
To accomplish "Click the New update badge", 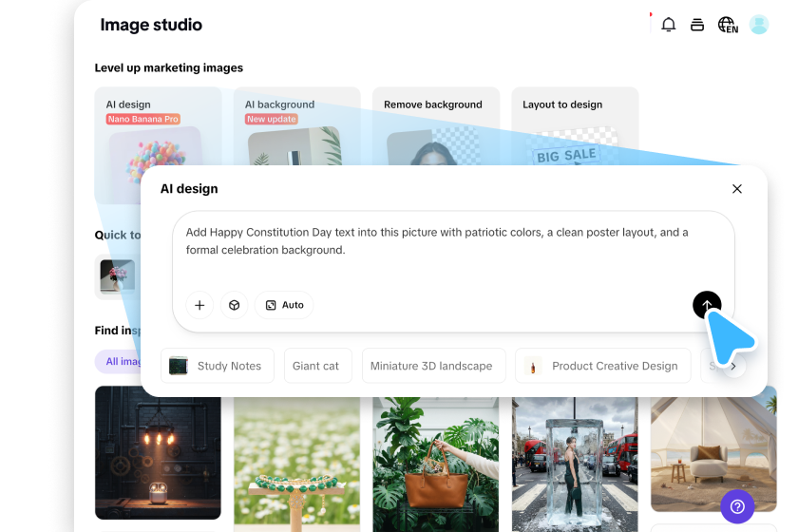I will (x=272, y=119).
